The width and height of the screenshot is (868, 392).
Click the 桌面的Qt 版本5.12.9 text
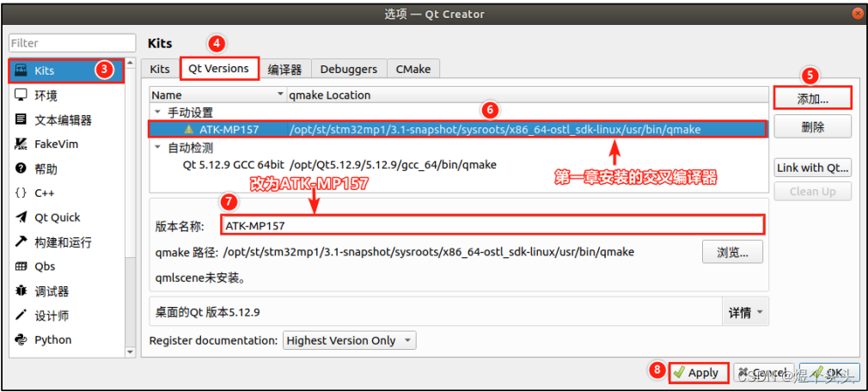(x=209, y=313)
